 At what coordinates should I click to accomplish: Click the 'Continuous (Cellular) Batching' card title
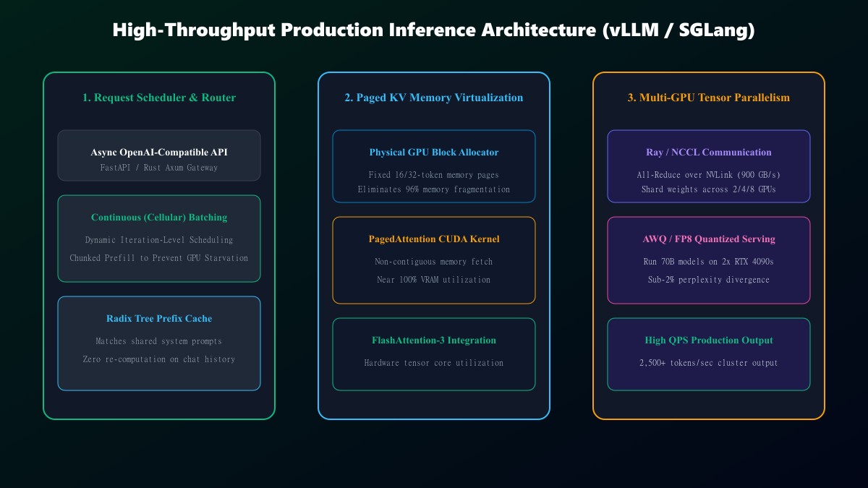click(159, 218)
